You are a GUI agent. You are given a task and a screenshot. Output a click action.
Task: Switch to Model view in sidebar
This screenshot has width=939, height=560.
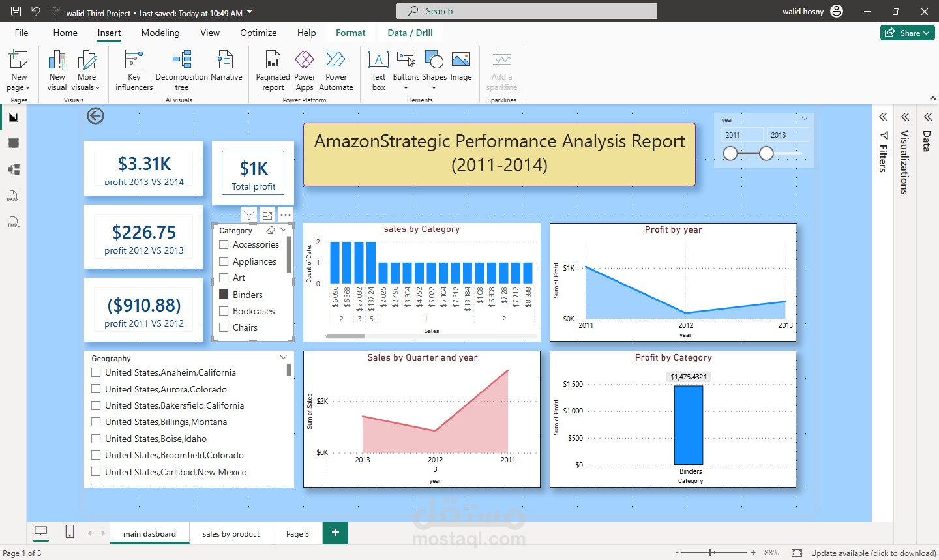13,169
